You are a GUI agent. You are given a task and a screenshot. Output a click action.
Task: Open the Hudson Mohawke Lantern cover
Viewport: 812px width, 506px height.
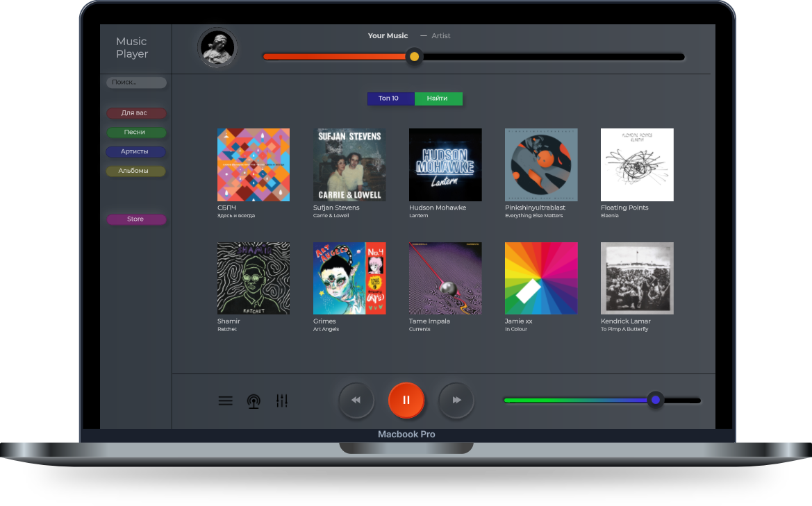click(x=445, y=165)
